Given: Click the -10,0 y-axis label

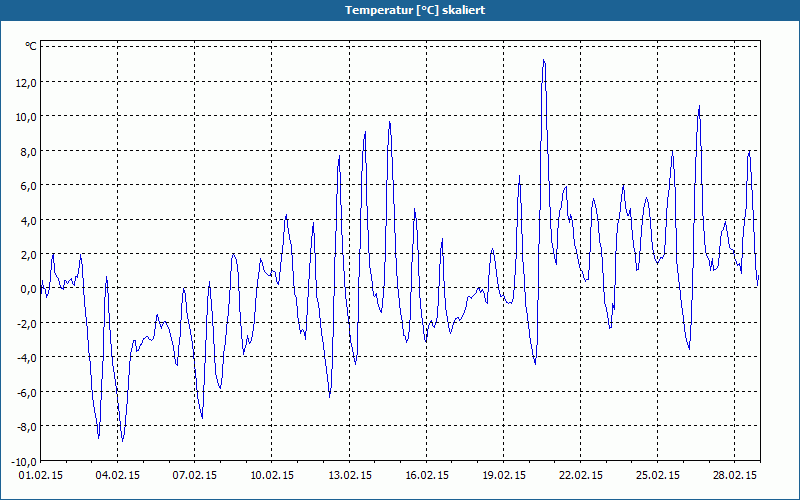Looking at the screenshot, I should pos(24,462).
